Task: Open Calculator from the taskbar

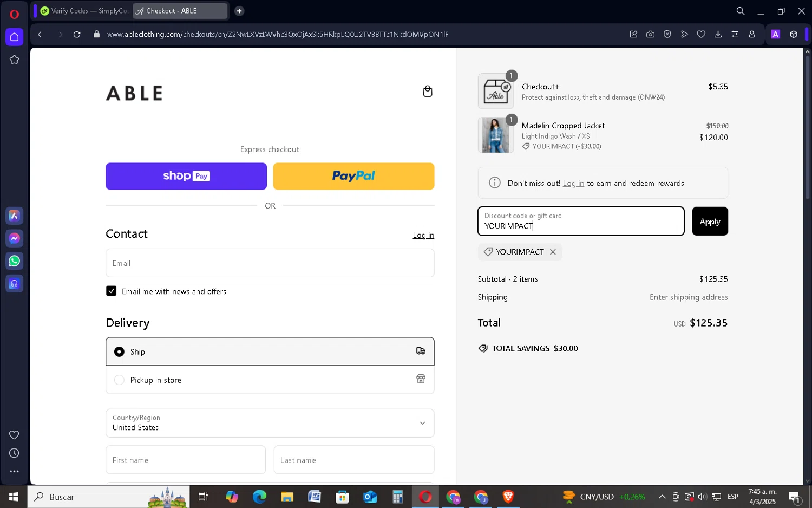Action: [398, 497]
